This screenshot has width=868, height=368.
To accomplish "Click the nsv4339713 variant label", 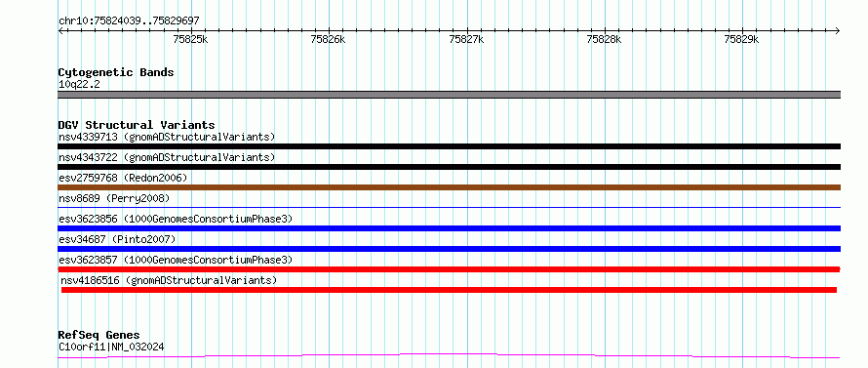I will click(167, 137).
